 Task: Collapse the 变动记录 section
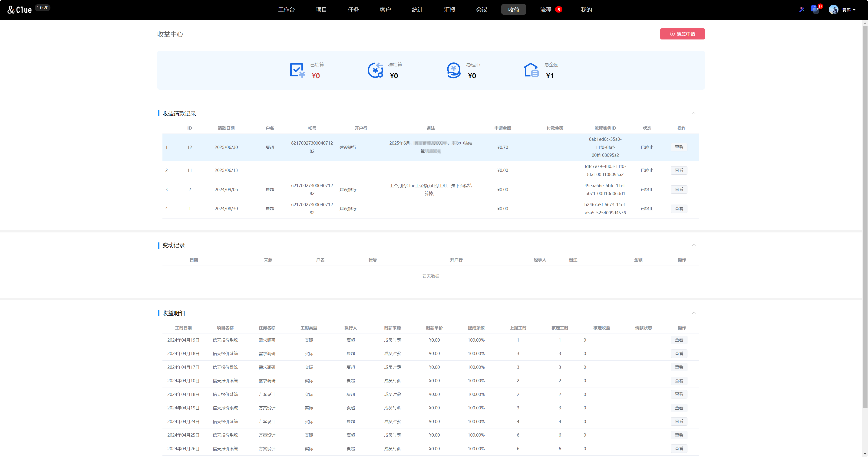point(693,245)
